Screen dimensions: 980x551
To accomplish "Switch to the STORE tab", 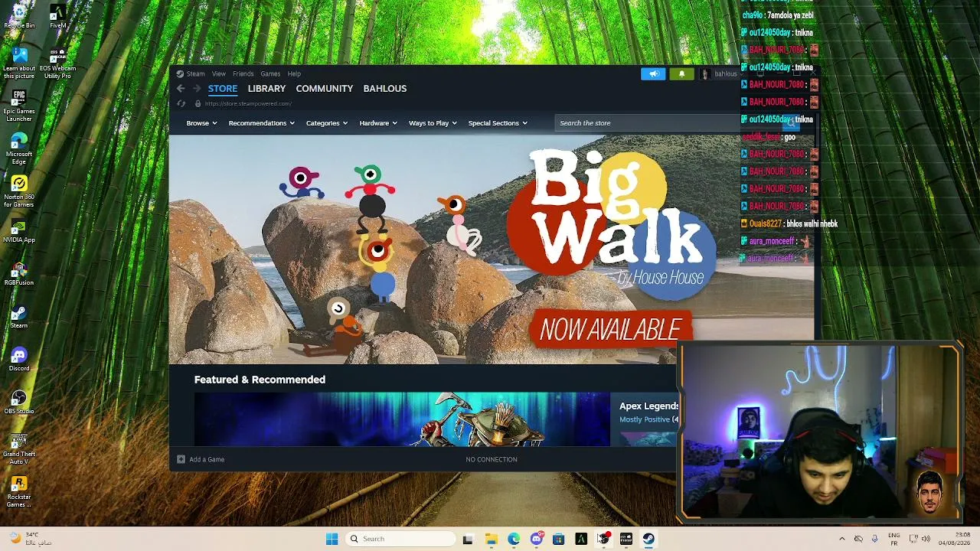I will (223, 89).
